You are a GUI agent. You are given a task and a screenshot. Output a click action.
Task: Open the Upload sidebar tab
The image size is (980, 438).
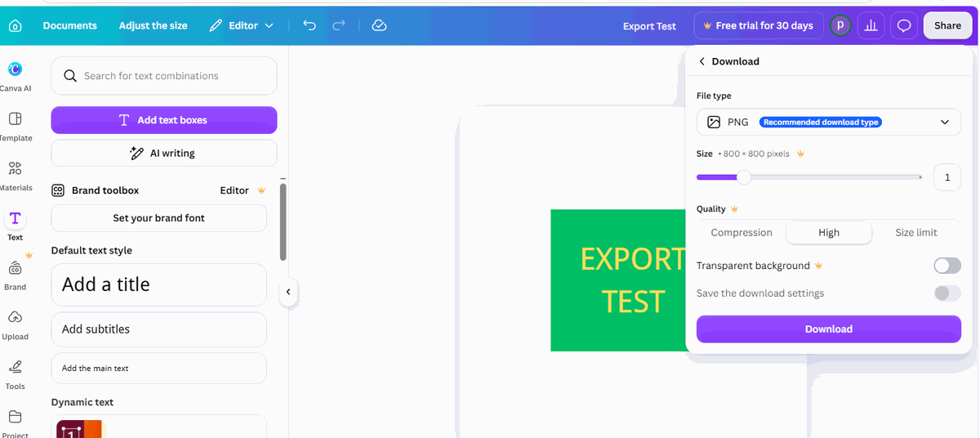[15, 325]
